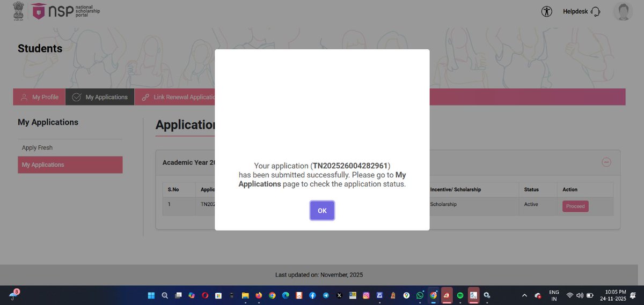Open Microsoft Edge from the taskbar
Image resolution: width=644 pixels, height=305 pixels.
click(x=286, y=295)
